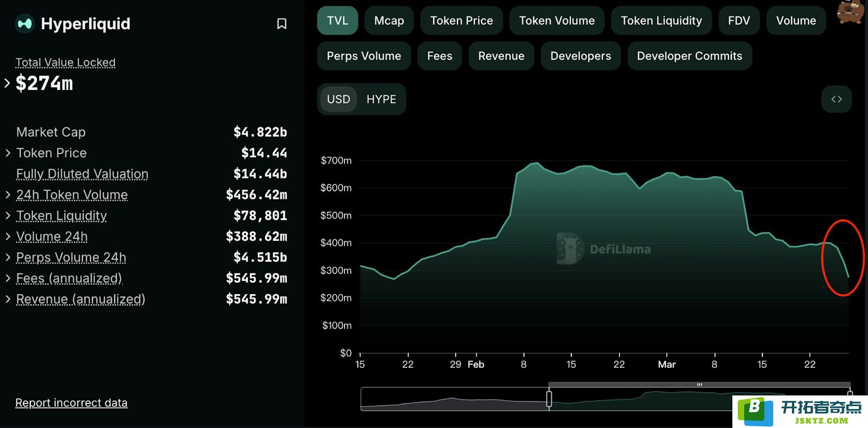Select the TVL chart toggle
Image resolution: width=868 pixels, height=428 pixels.
tap(337, 21)
